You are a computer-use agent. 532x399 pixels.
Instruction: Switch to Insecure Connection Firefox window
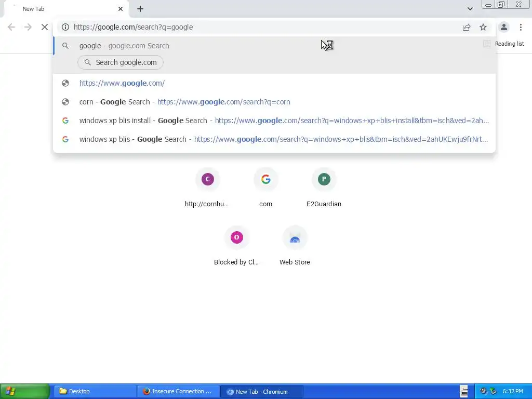tap(179, 392)
